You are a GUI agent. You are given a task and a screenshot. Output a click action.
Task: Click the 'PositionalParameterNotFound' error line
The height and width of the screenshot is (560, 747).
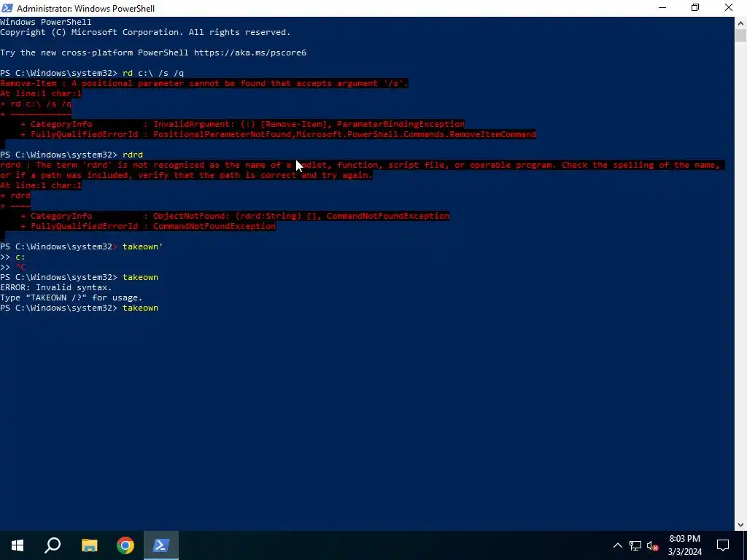click(278, 134)
